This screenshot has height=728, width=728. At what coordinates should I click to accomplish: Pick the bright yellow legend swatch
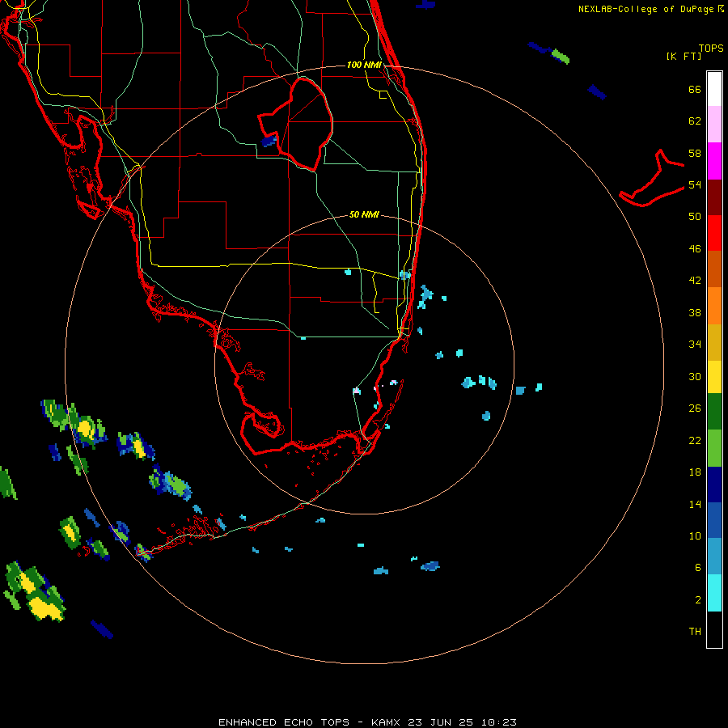(714, 377)
